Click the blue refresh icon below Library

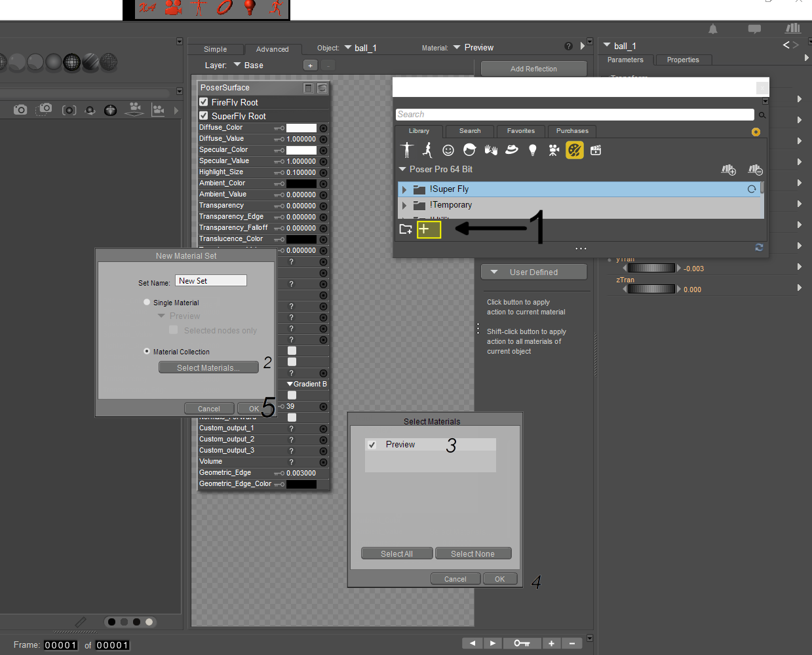click(x=759, y=248)
